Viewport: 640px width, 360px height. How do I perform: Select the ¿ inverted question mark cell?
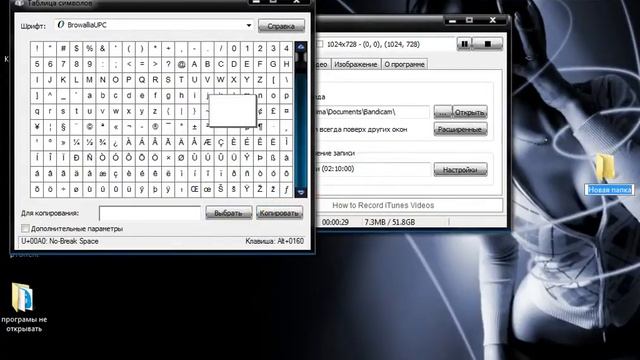point(116,142)
